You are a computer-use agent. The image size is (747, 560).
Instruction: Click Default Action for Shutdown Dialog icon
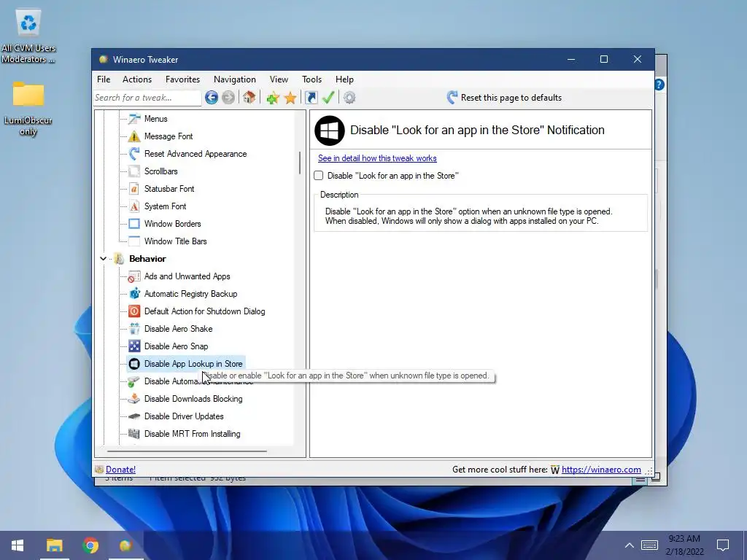point(134,311)
